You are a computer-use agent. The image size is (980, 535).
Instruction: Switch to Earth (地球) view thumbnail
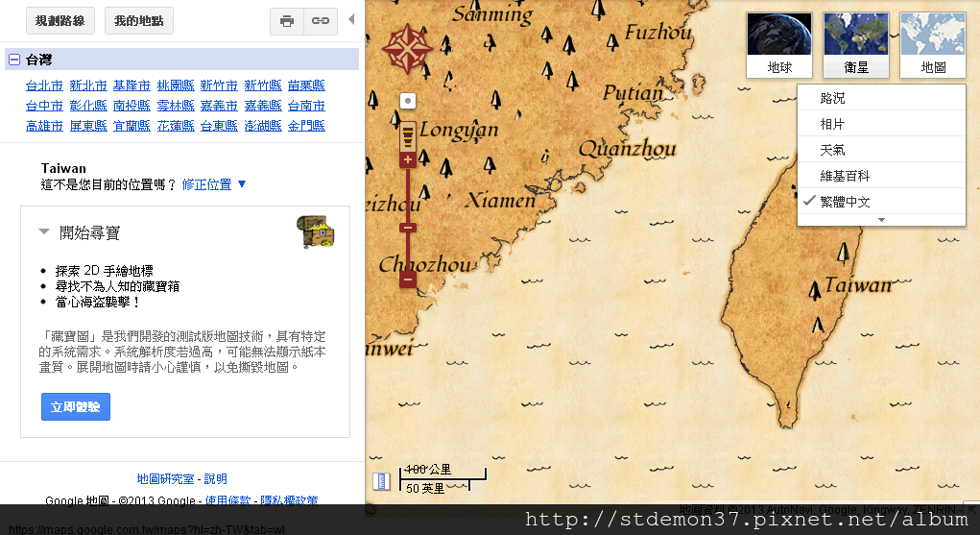click(779, 45)
